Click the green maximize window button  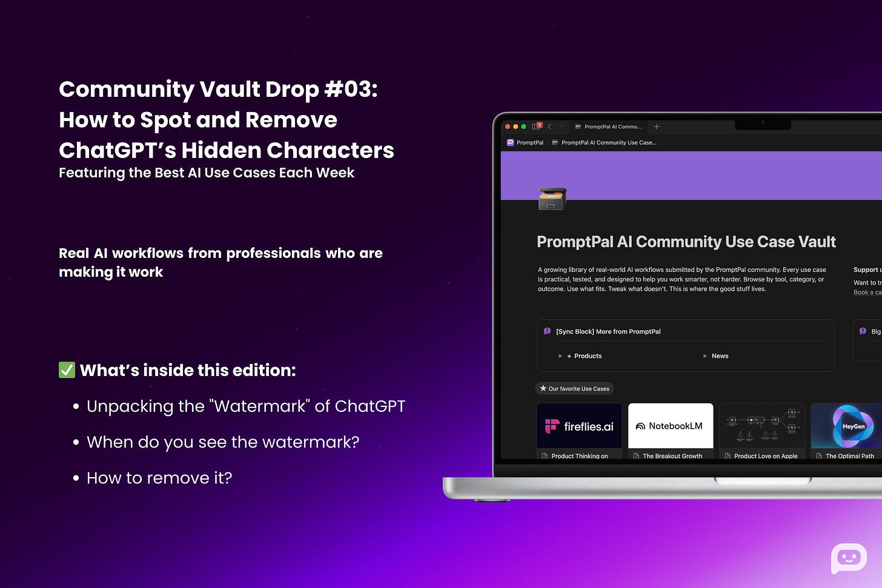click(x=523, y=127)
